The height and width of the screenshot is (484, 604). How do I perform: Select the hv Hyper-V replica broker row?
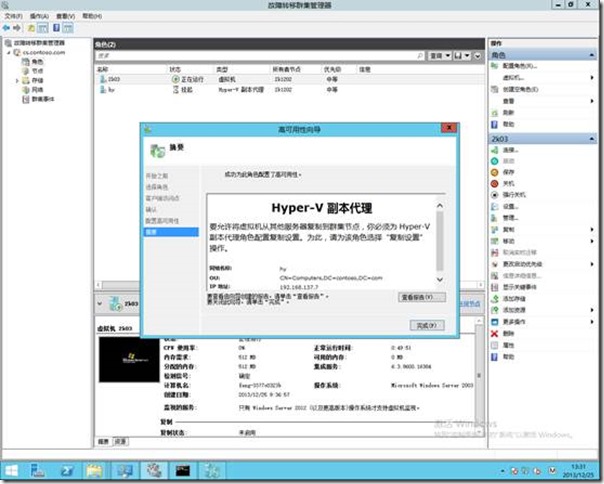(289, 90)
